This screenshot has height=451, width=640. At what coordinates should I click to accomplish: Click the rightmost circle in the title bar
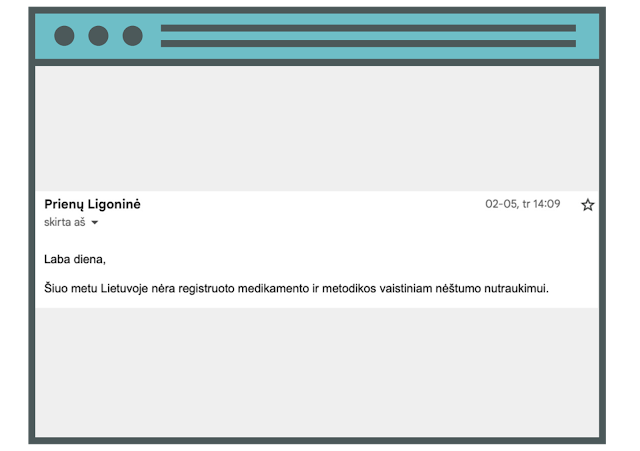[x=133, y=36]
